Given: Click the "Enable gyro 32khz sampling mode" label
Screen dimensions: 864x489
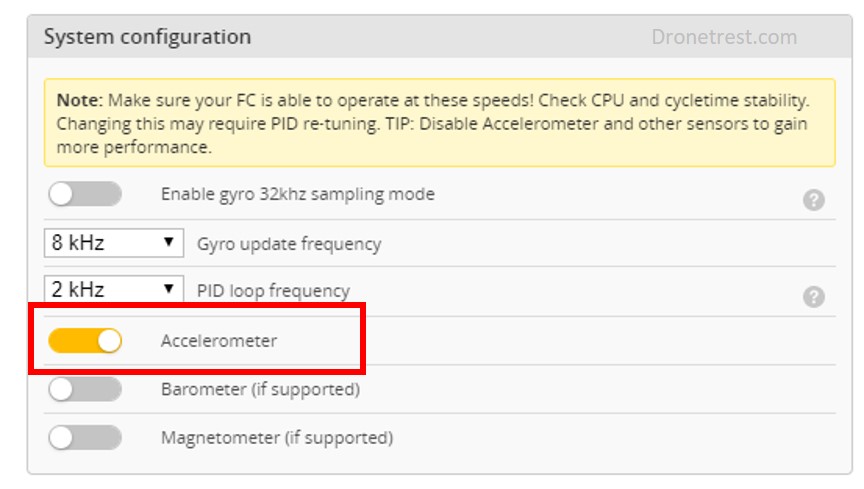Looking at the screenshot, I should pos(297,194).
